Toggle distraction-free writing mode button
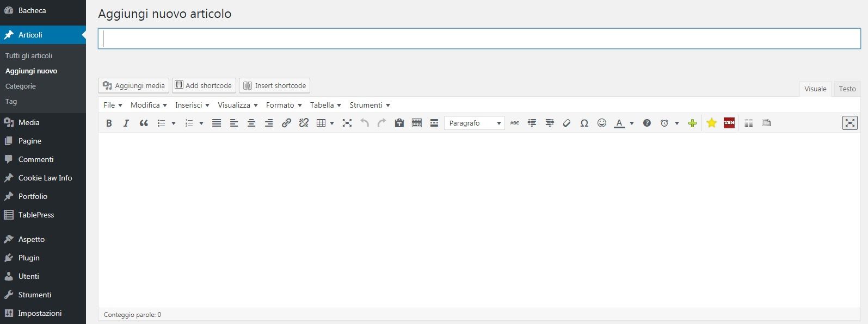 [850, 123]
